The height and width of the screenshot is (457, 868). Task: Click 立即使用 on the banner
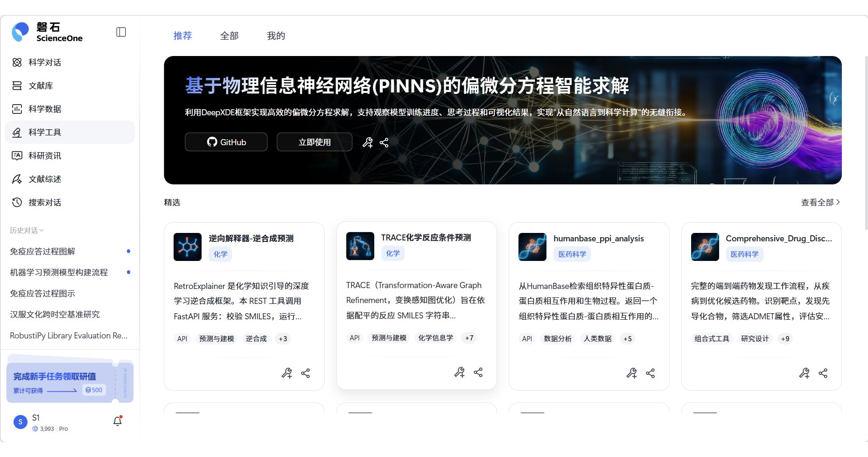(x=315, y=142)
